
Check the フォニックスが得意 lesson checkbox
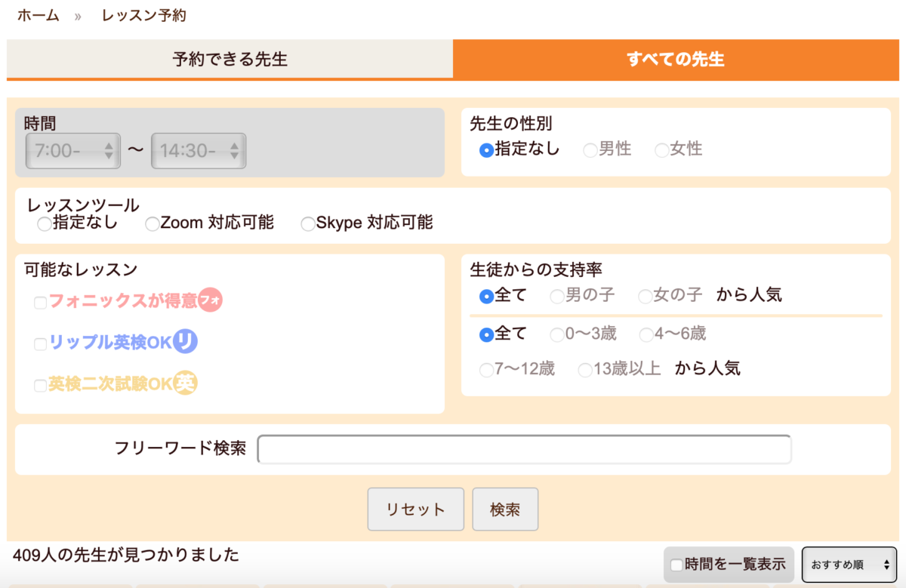[x=39, y=302]
